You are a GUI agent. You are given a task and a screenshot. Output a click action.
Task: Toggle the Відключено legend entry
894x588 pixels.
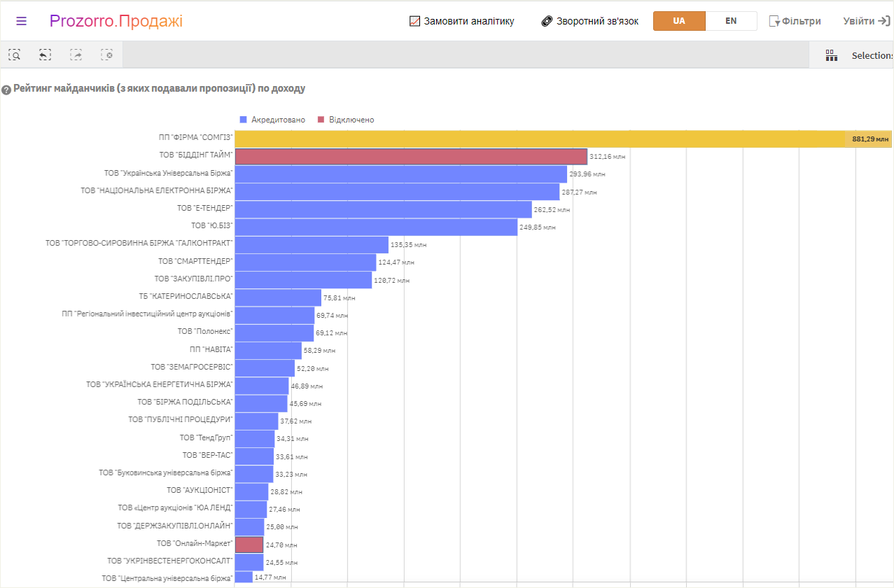click(x=346, y=120)
